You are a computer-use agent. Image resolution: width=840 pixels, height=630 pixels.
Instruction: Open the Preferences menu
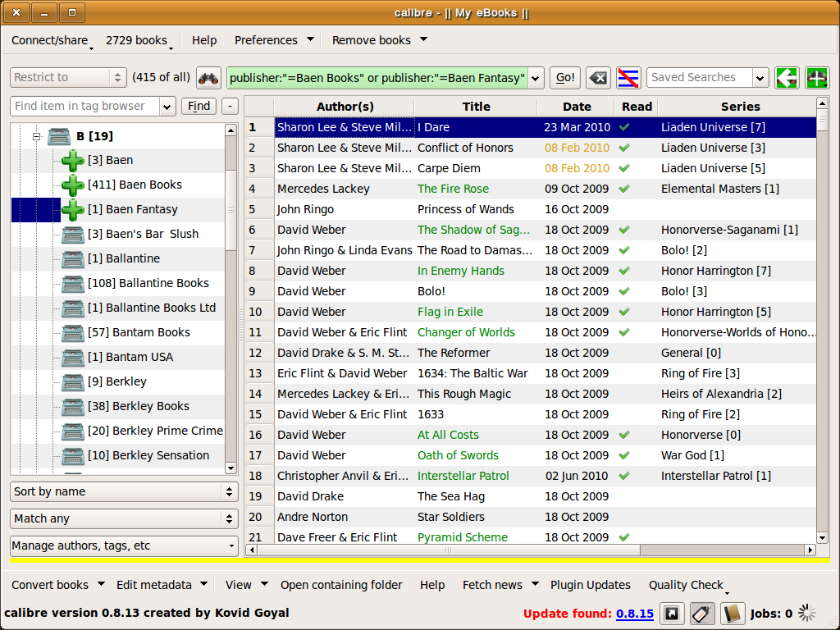pyautogui.click(x=266, y=40)
